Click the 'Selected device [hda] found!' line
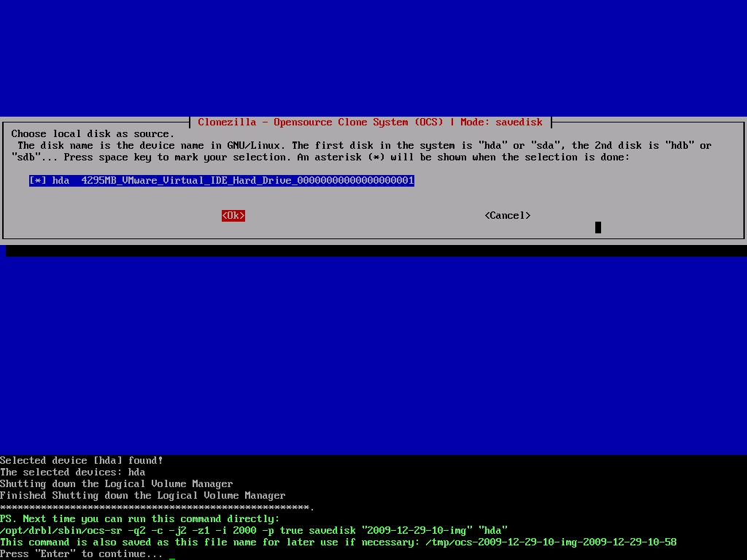The height and width of the screenshot is (560, 747). (x=82, y=461)
